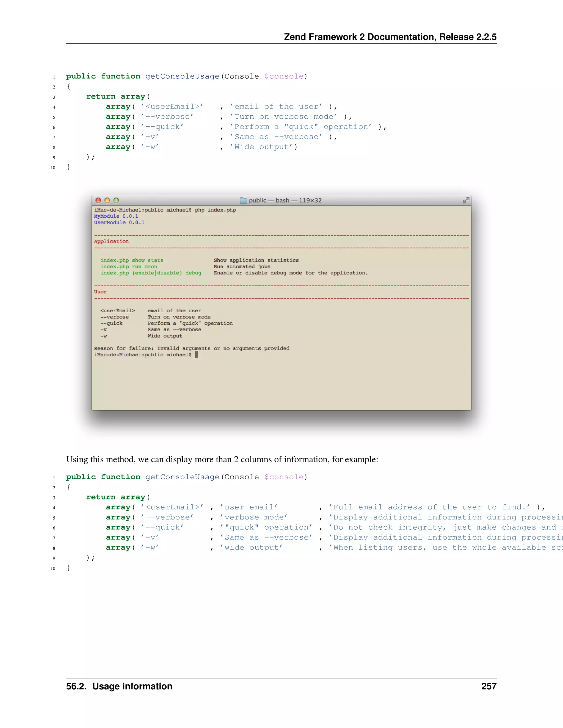Click 'return array(' in the second code block
Screen dimensions: 563x728
point(118,497)
